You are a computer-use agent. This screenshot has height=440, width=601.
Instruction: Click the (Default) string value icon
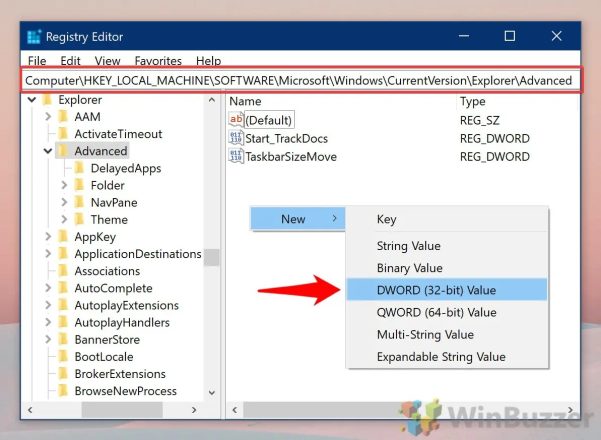236,119
